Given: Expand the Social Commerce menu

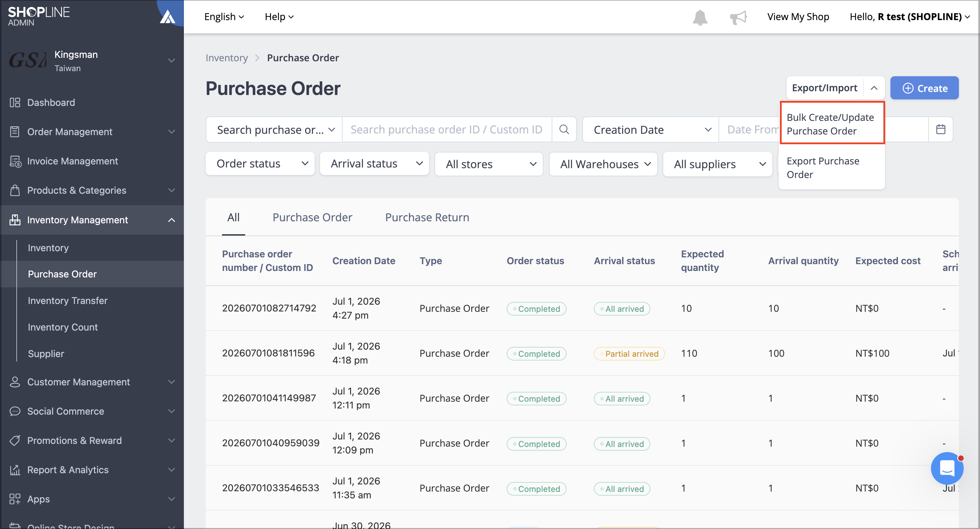Looking at the screenshot, I should tap(172, 411).
